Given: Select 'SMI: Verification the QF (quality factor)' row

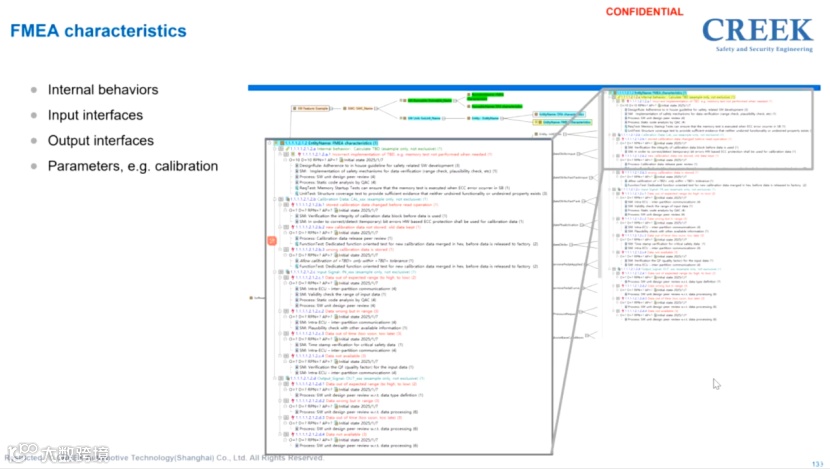Looking at the screenshot, I should coord(354,367).
